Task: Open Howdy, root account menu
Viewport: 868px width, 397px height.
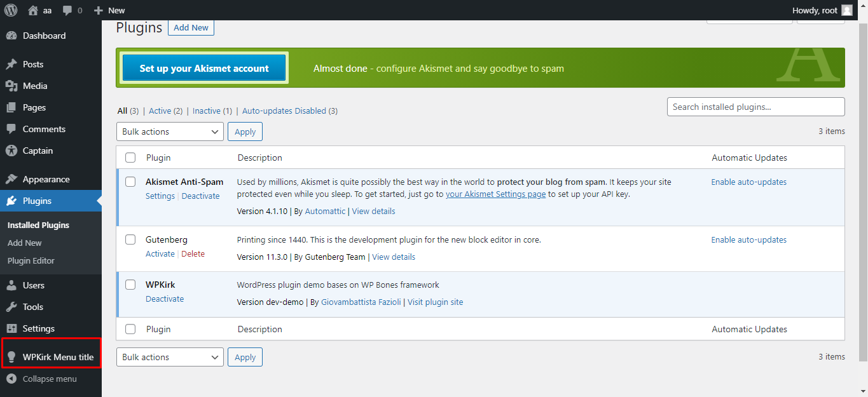Action: click(822, 10)
